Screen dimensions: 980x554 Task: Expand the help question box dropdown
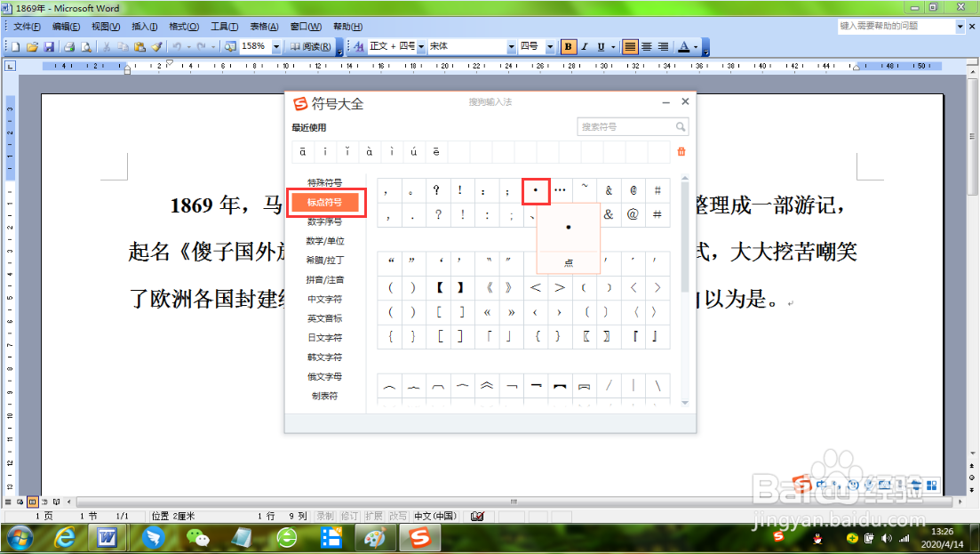click(x=960, y=27)
